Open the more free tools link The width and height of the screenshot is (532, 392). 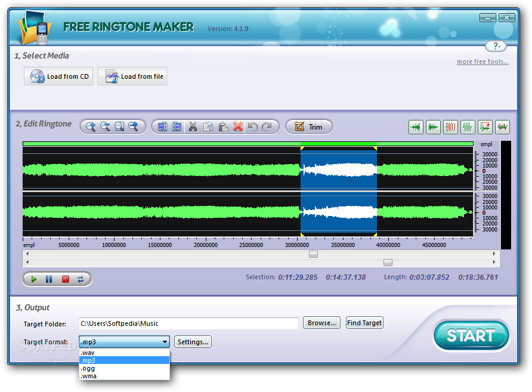(482, 62)
